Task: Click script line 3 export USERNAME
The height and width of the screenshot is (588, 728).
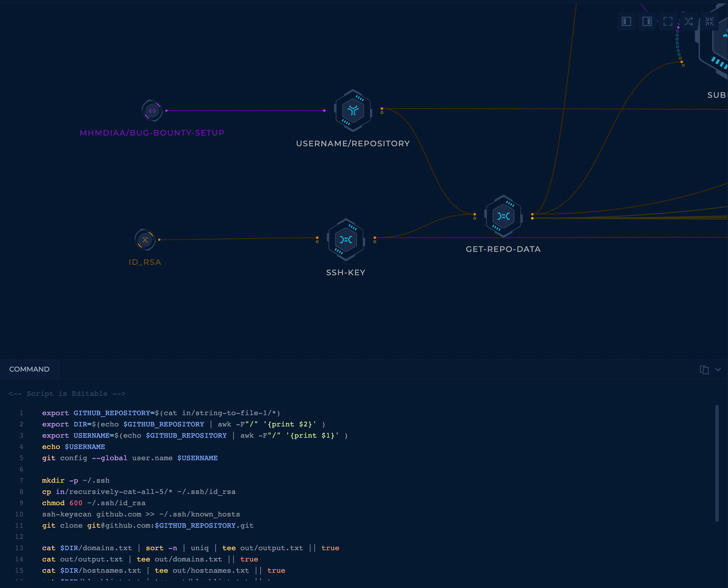Action: tap(195, 435)
